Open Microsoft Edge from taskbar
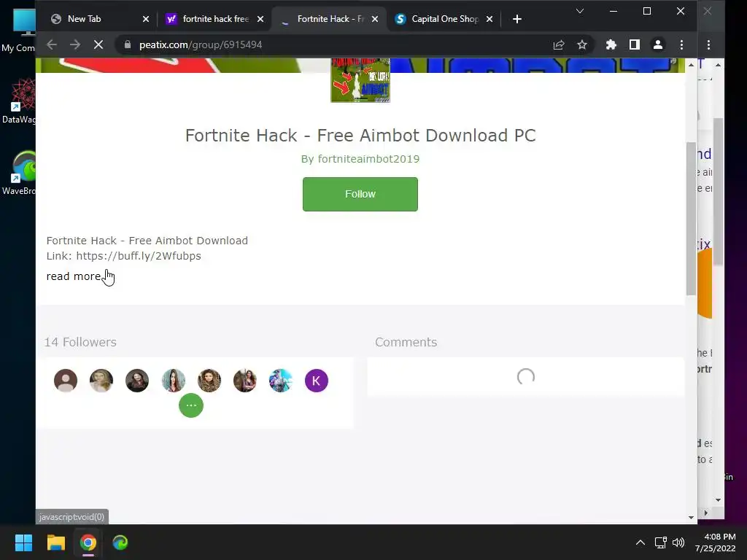The height and width of the screenshot is (560, 747). [120, 542]
